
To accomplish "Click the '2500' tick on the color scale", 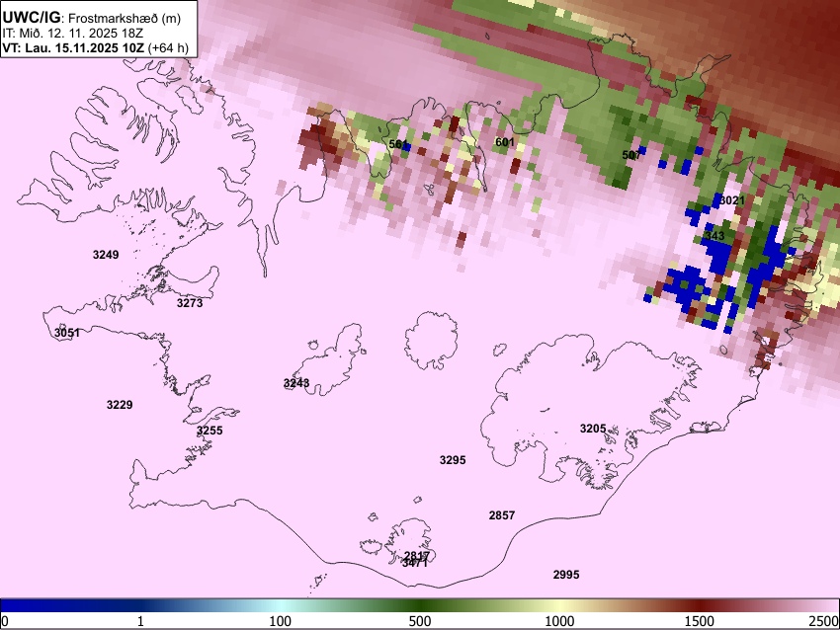I will pyautogui.click(x=825, y=621).
